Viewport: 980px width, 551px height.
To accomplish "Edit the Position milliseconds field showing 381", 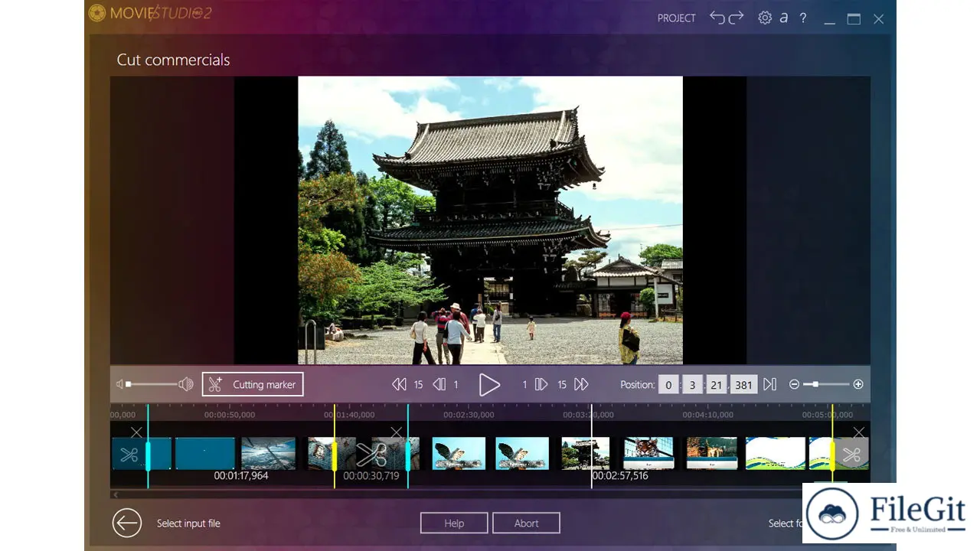I will click(743, 385).
